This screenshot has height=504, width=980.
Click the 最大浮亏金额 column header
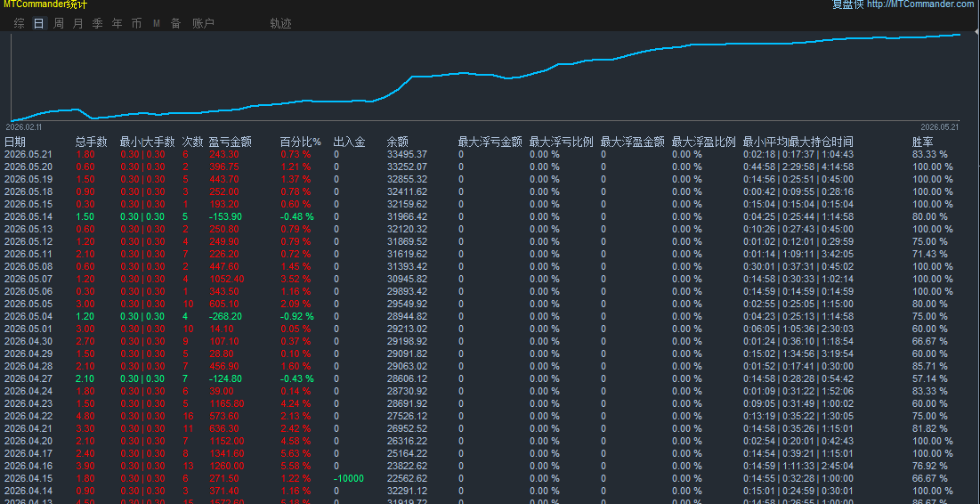[490, 142]
